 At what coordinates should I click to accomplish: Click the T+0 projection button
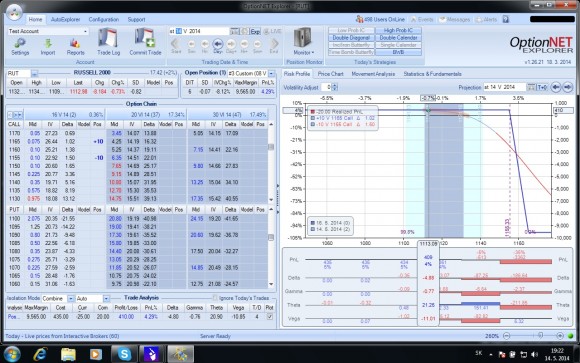[542, 87]
